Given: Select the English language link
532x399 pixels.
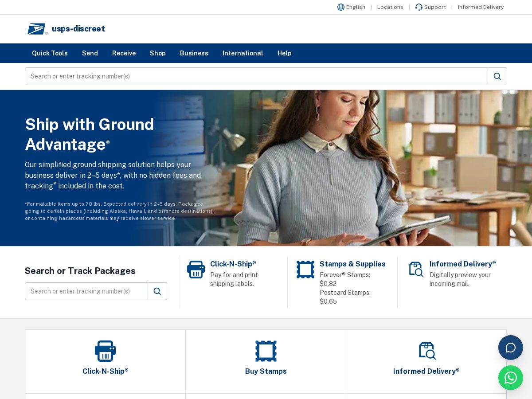Looking at the screenshot, I should 356,7.
